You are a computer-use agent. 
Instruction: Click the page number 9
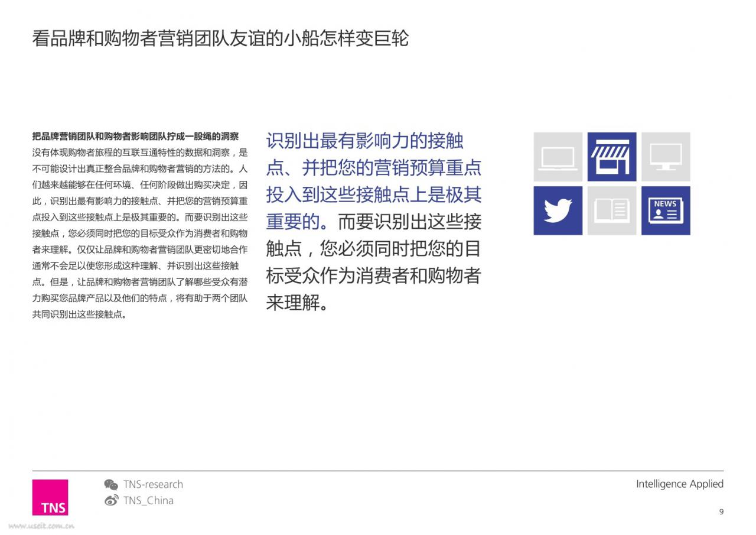721,512
